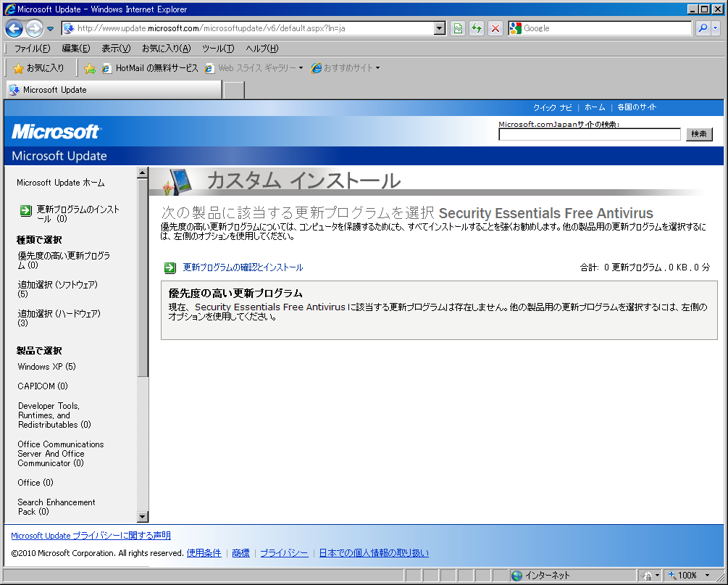Open the お気に入り star sidebar icon
The width and height of the screenshot is (728, 585).
click(20, 67)
